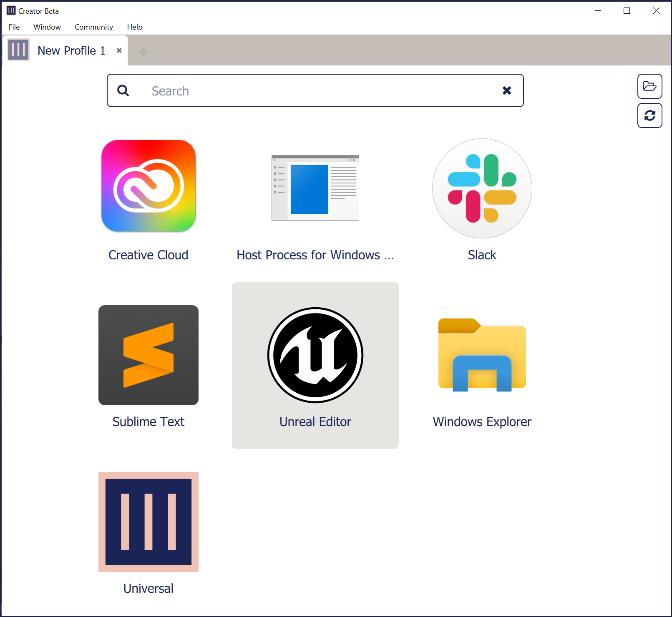
Task: Click the Unreal Editor label
Action: click(x=315, y=421)
